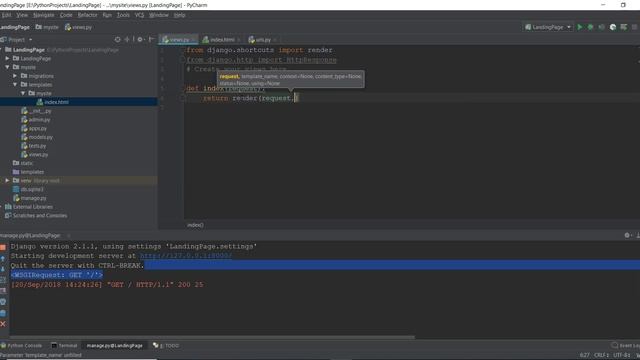
Task: Collapse the inner mysite folder under templates
Action: (23, 93)
